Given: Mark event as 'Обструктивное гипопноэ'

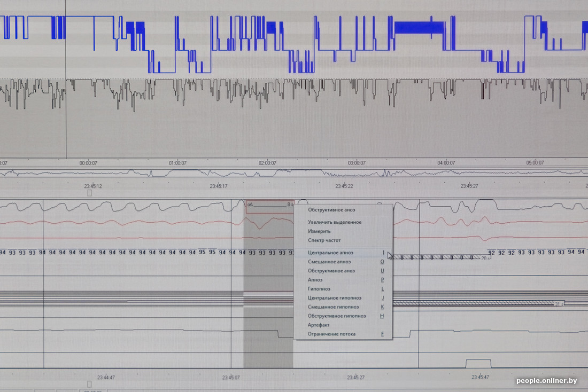Looking at the screenshot, I should tap(343, 316).
